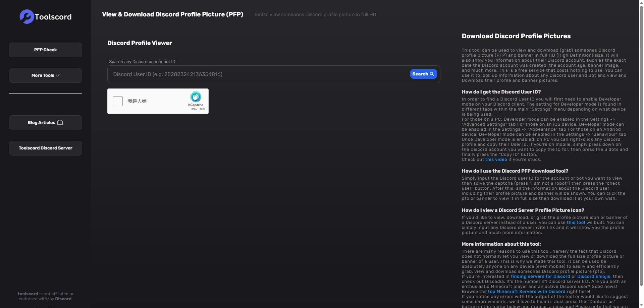The height and width of the screenshot is (308, 644).
Task: Click 'More information about this tool:' heading
Action: tap(501, 244)
